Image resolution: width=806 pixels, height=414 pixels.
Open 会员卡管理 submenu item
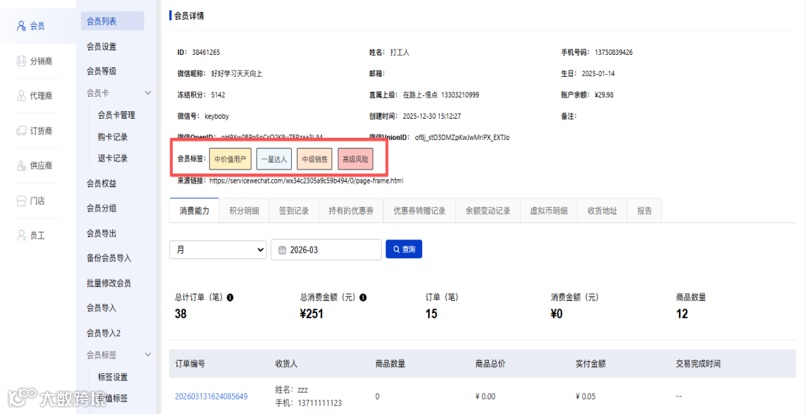116,115
